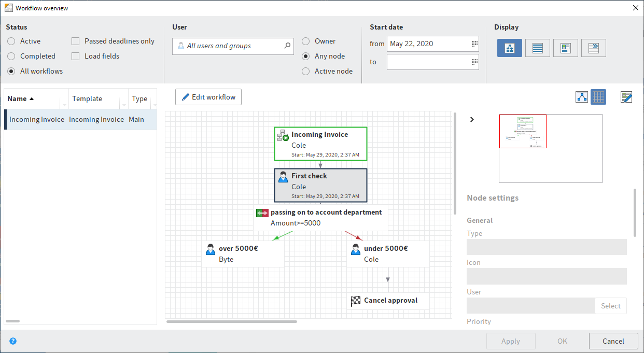Click the node Icon field
This screenshot has height=353, width=644.
(x=547, y=276)
